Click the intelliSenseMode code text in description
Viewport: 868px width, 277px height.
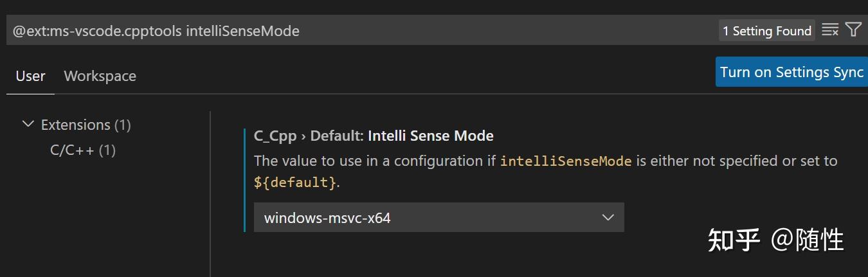566,161
